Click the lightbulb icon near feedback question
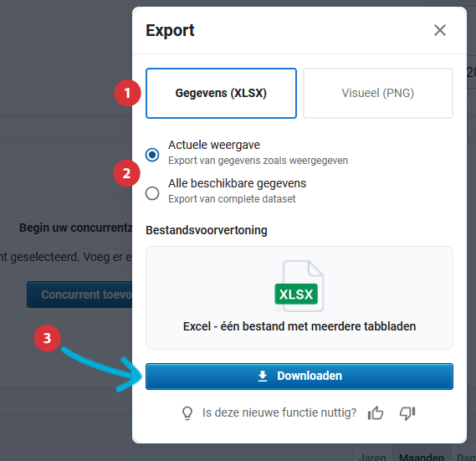The image size is (476, 461). tap(187, 413)
